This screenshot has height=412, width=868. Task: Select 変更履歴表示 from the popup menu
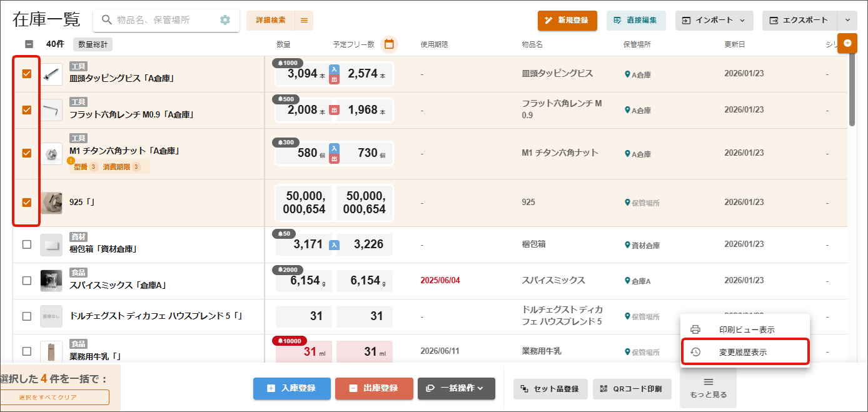[744, 352]
